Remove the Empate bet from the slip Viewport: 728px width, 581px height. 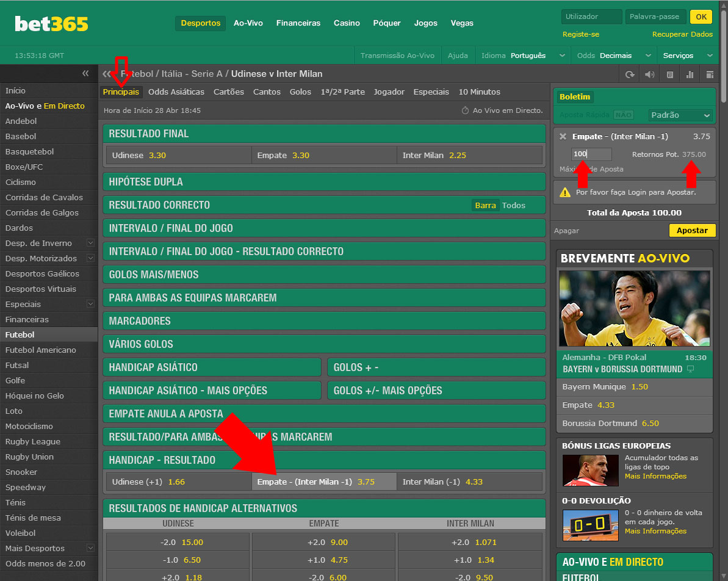click(x=563, y=137)
